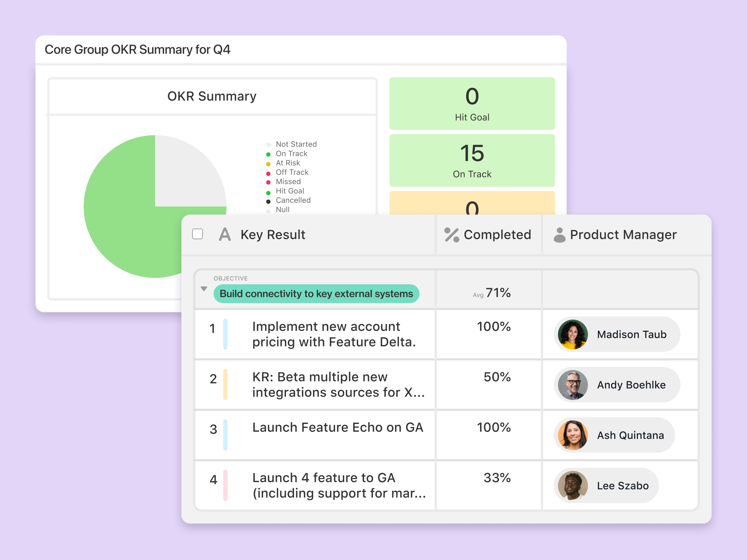Click Ash Quintana's avatar photo

pyautogui.click(x=573, y=435)
